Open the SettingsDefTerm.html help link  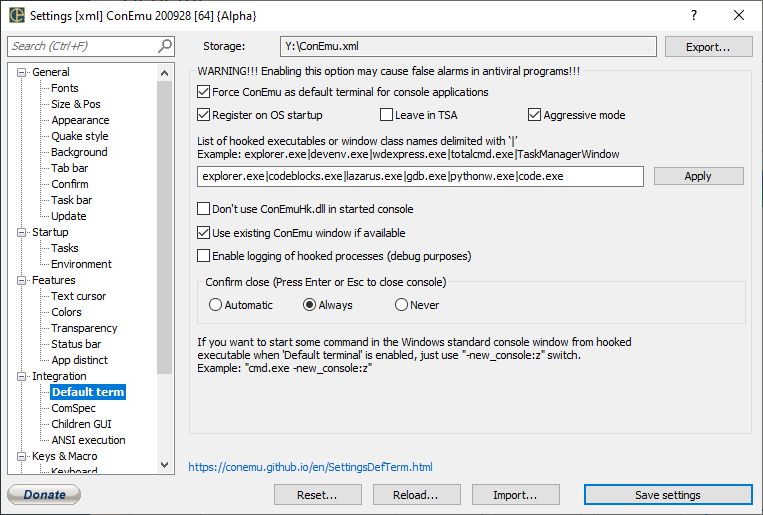click(x=310, y=467)
